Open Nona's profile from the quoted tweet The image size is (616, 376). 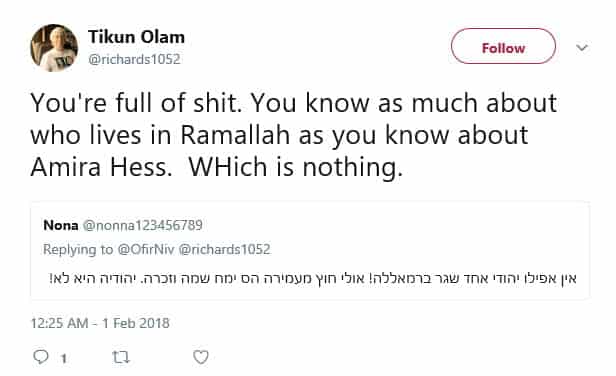click(x=61, y=225)
